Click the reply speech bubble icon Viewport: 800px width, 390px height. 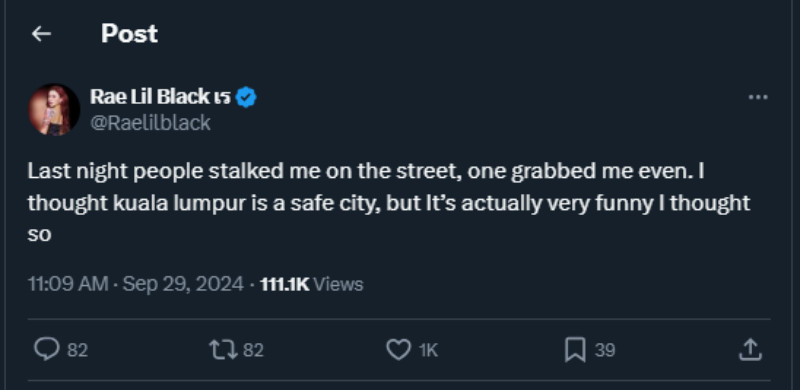tap(46, 350)
